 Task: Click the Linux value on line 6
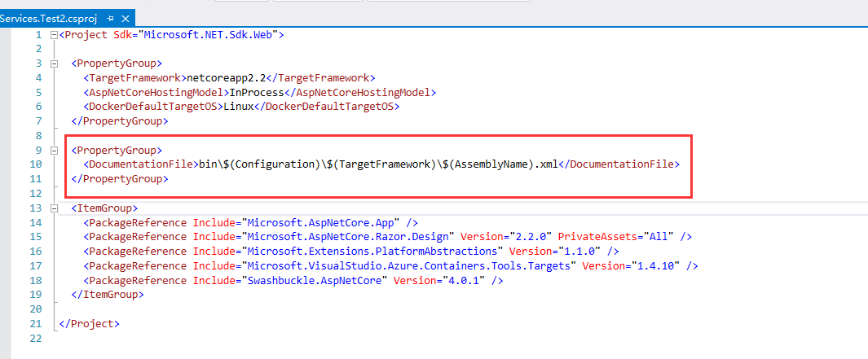pyautogui.click(x=239, y=106)
